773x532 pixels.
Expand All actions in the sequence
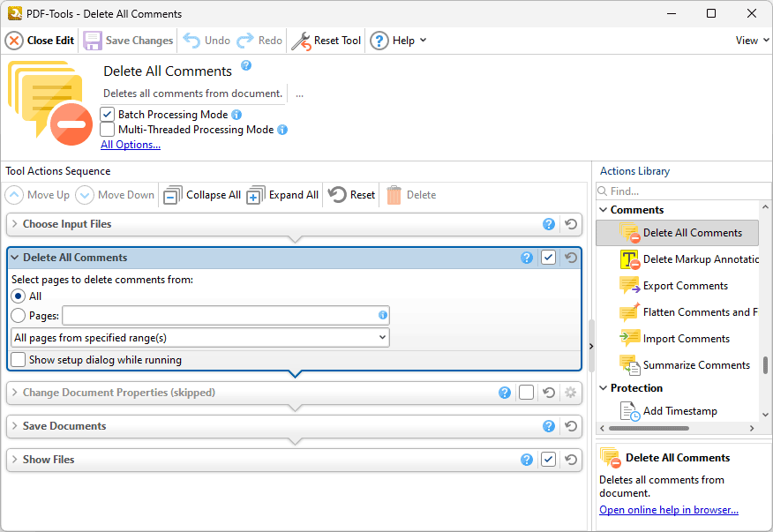tap(282, 195)
